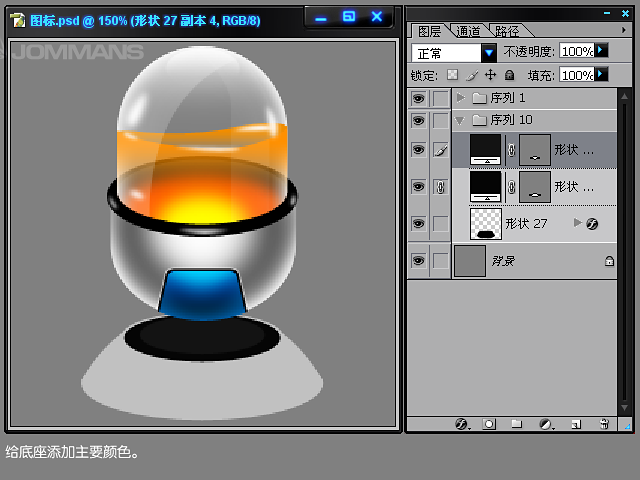The image size is (640, 480).
Task: Click the folder icon of group 序列 1
Action: [x=479, y=98]
